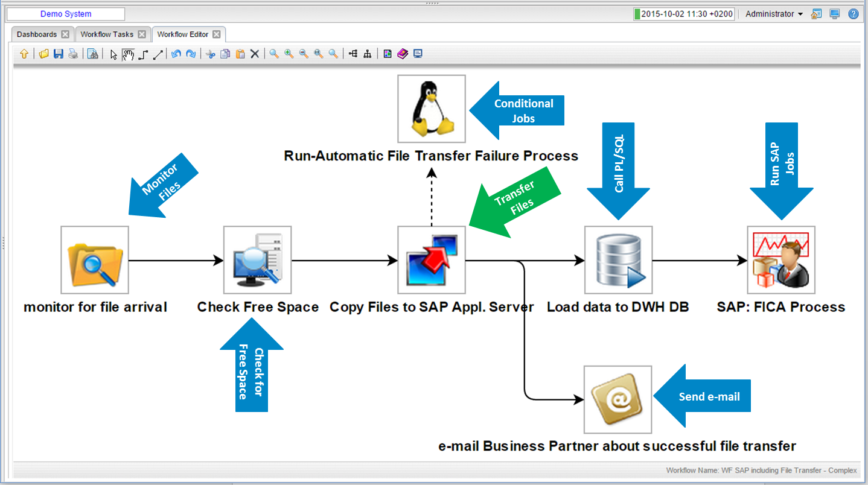Cut selection with the scissors icon
The width and height of the screenshot is (868, 485).
[211, 54]
